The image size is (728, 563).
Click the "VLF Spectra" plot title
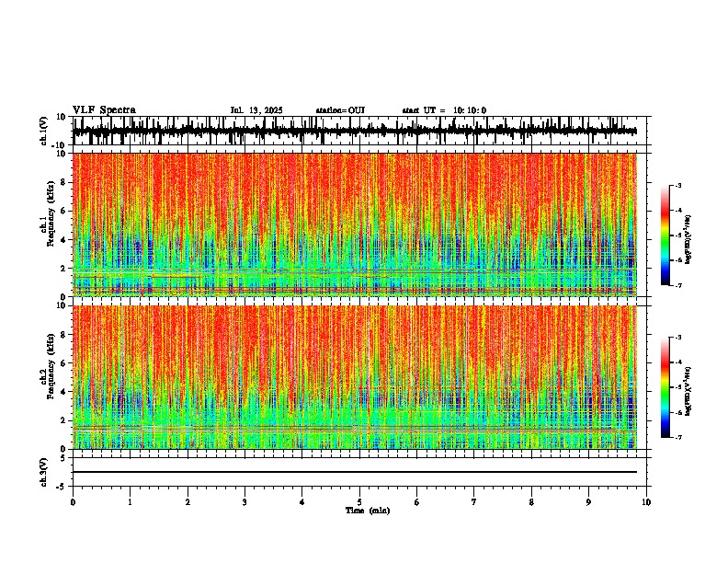[104, 110]
